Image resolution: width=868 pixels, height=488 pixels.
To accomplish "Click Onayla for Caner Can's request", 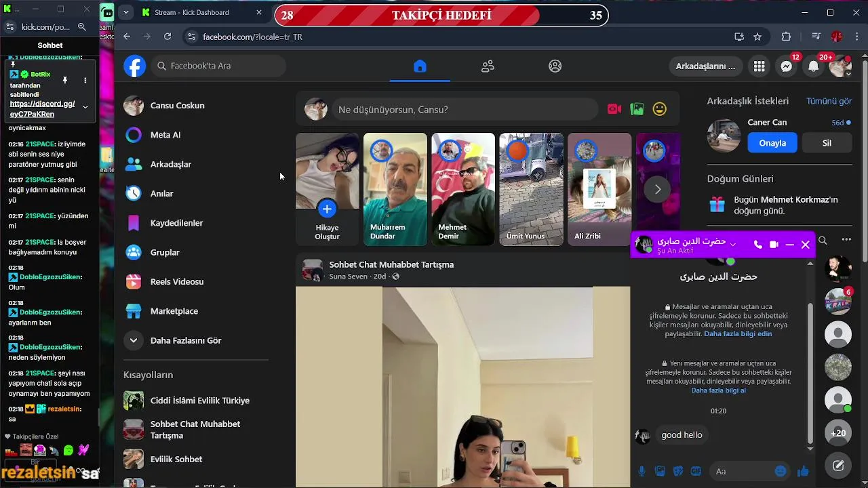I will click(772, 143).
